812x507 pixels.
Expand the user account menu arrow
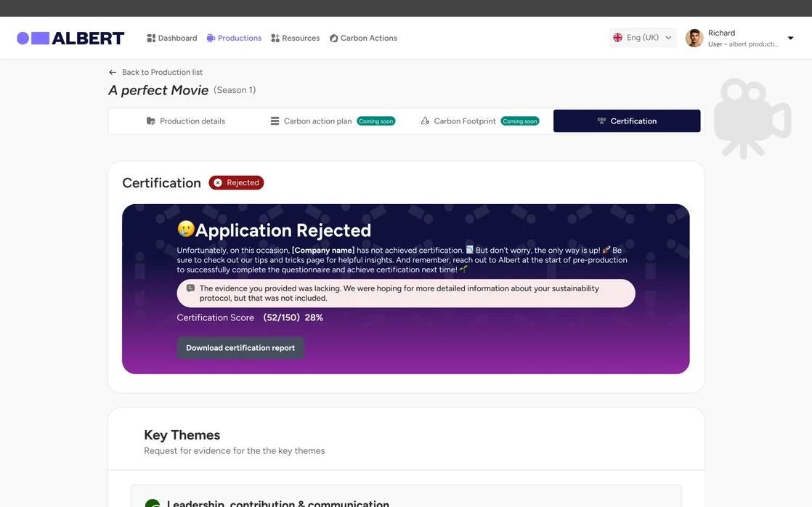790,38
